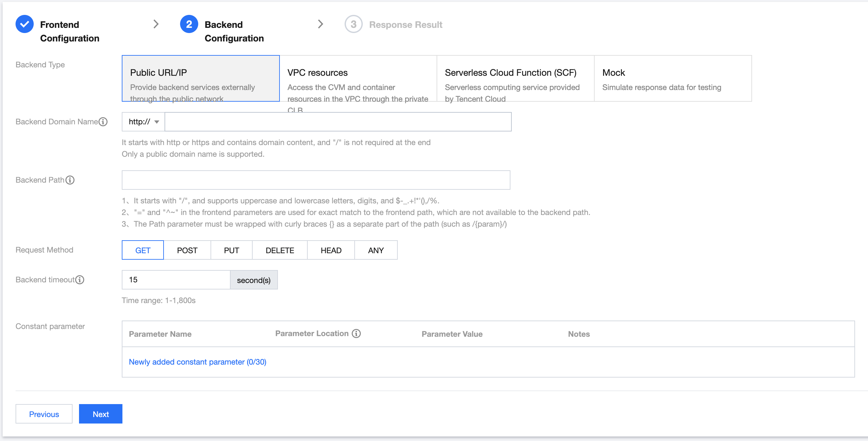Screen dimensions: 868x441
Task: Click info icon beside Backend Domain Name
Action: pos(103,122)
